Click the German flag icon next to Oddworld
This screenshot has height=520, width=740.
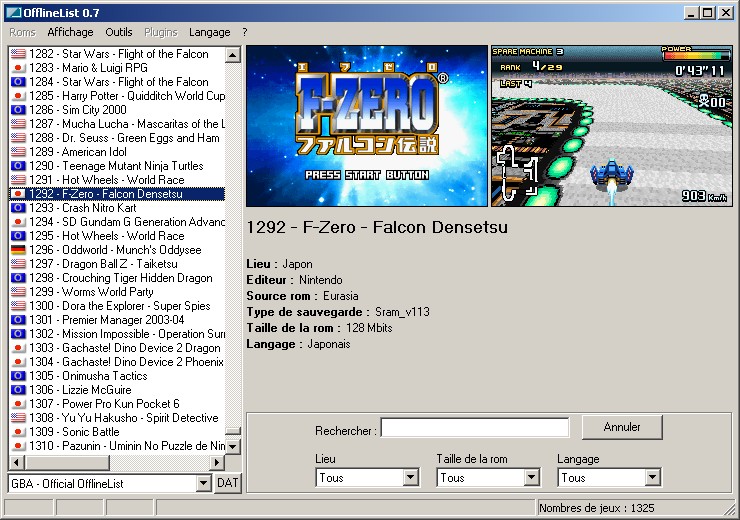[x=17, y=250]
